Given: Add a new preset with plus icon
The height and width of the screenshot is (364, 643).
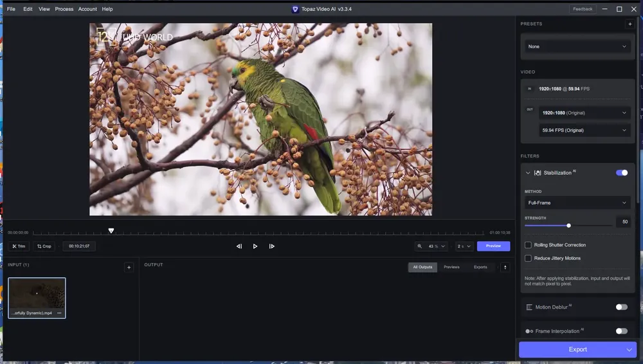Looking at the screenshot, I should tap(630, 24).
